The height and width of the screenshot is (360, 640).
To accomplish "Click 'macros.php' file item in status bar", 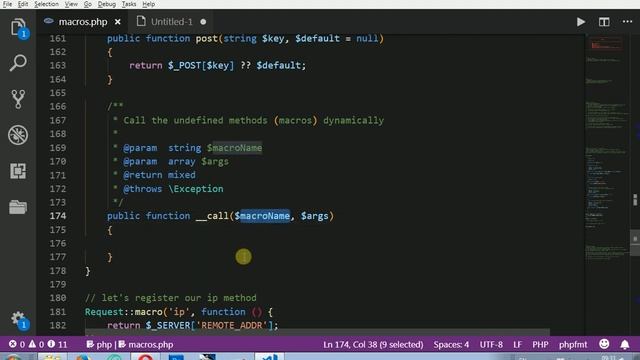I will pyautogui.click(x=146, y=344).
